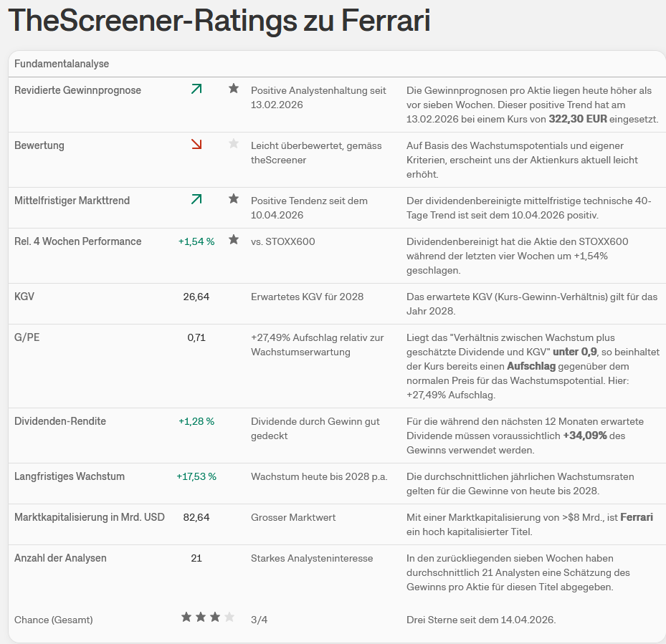
Task: Click the star in Revidierte Gewinnprognose row
Action: click(234, 89)
